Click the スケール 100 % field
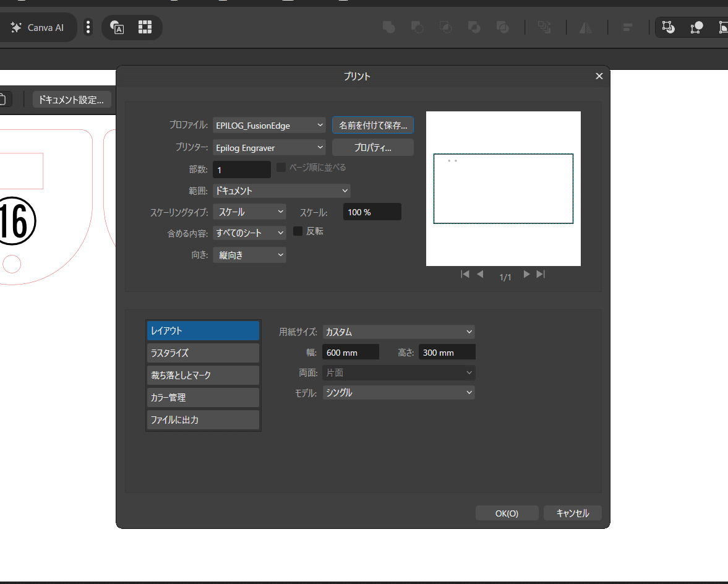The height and width of the screenshot is (584, 728). click(x=372, y=212)
